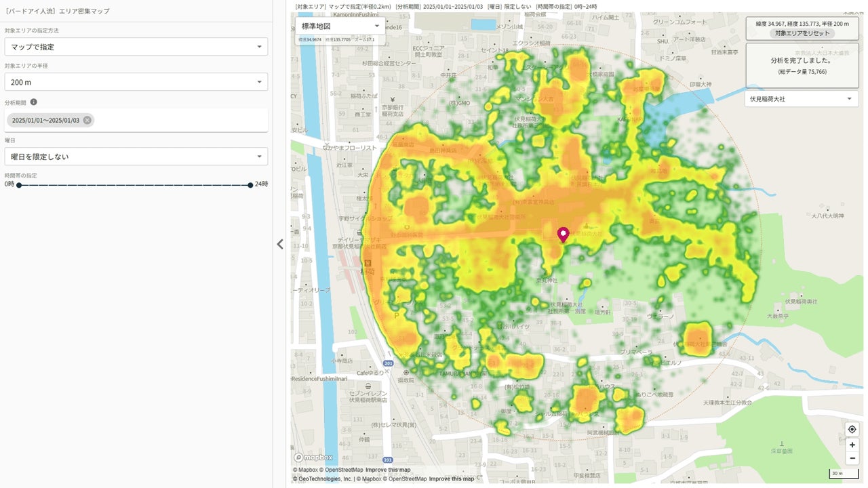This screenshot has width=868, height=488.
Task: Click the 深草墓園 map label
Action: (x=782, y=451)
